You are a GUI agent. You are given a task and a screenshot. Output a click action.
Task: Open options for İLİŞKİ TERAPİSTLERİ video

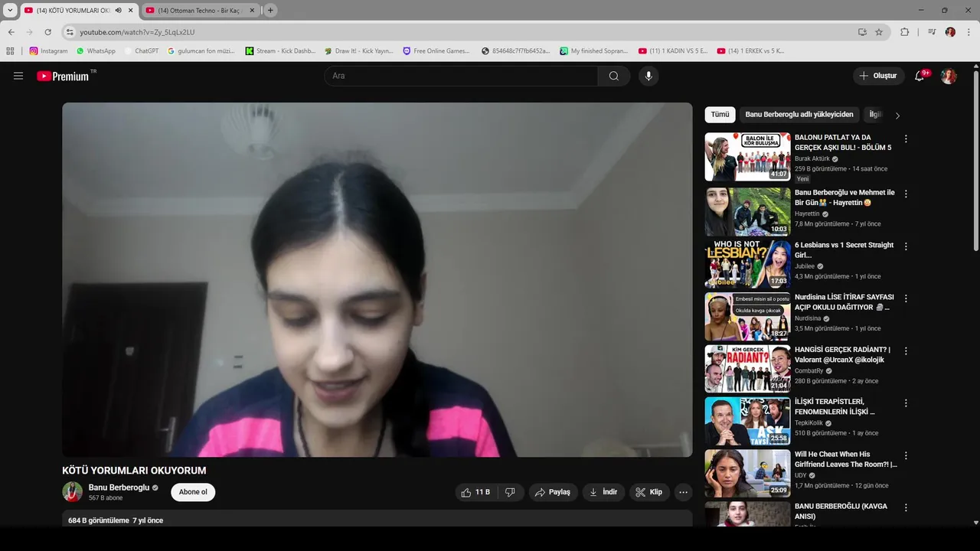pyautogui.click(x=906, y=403)
